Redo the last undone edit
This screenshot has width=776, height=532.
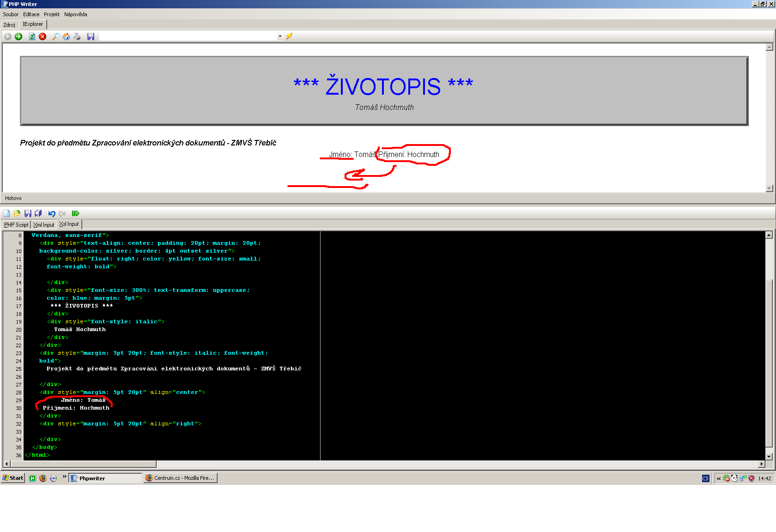click(x=62, y=213)
